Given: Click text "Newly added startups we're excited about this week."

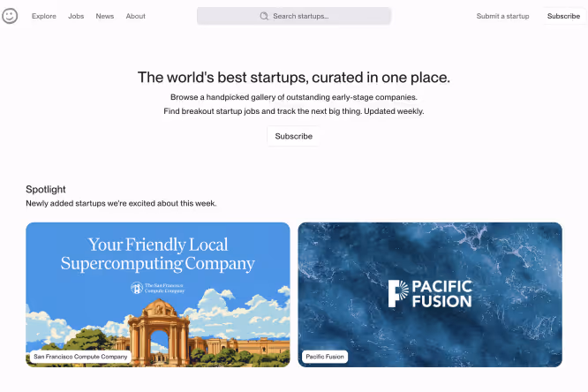Looking at the screenshot, I should tap(121, 203).
